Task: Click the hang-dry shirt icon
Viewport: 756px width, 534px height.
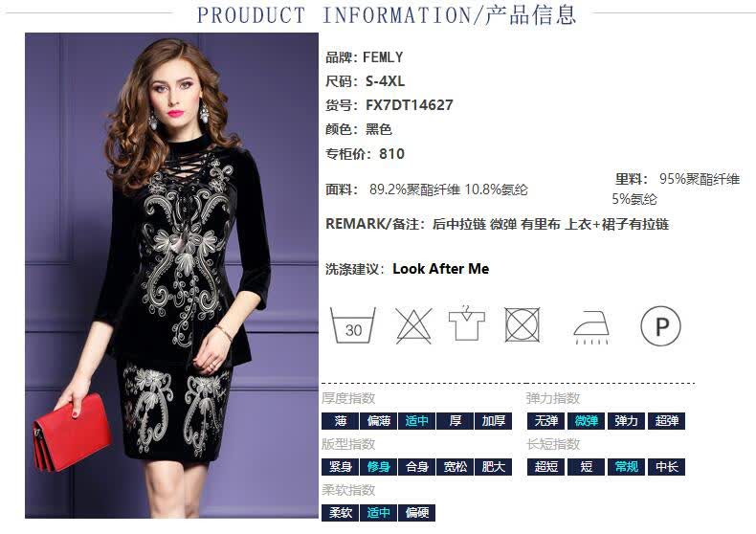Action: click(x=466, y=323)
